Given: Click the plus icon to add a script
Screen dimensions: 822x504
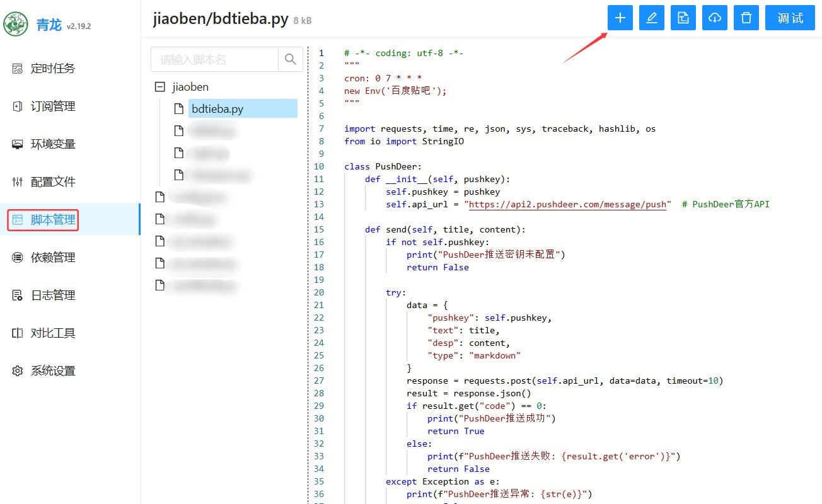Looking at the screenshot, I should pos(620,18).
